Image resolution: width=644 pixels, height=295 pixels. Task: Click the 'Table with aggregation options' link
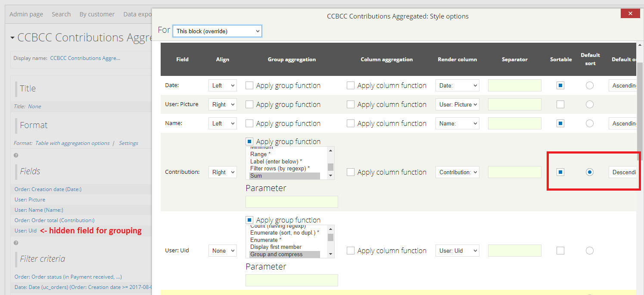72,143
